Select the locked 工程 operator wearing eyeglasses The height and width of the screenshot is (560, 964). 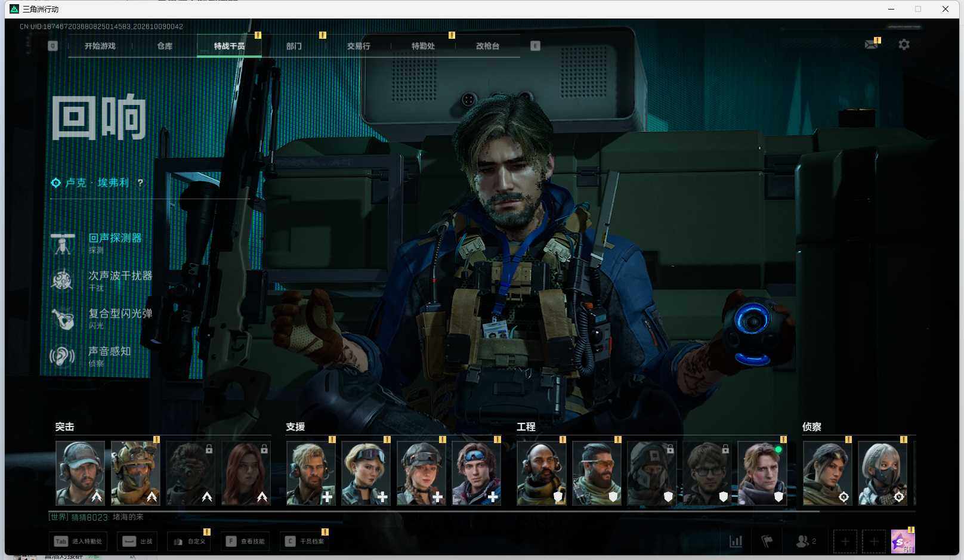pos(707,473)
